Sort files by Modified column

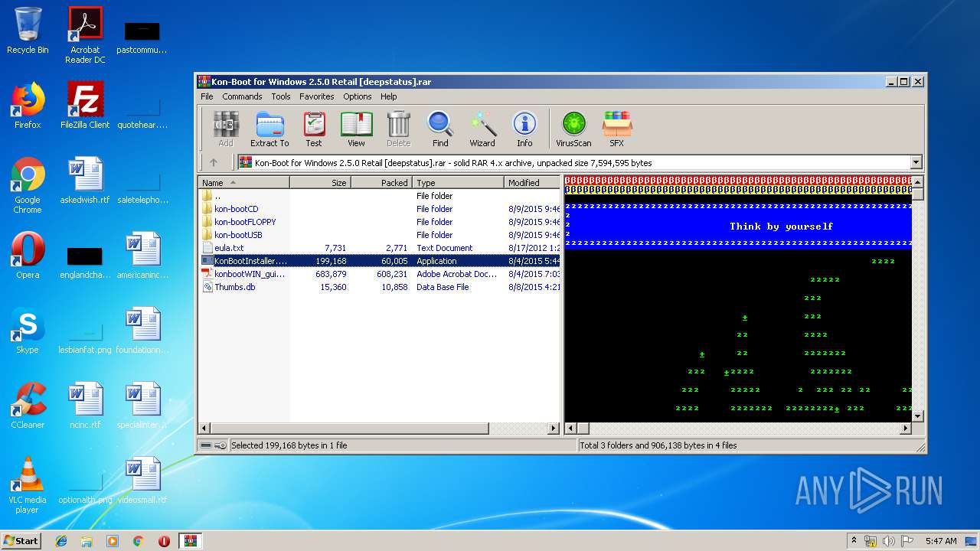[x=532, y=183]
